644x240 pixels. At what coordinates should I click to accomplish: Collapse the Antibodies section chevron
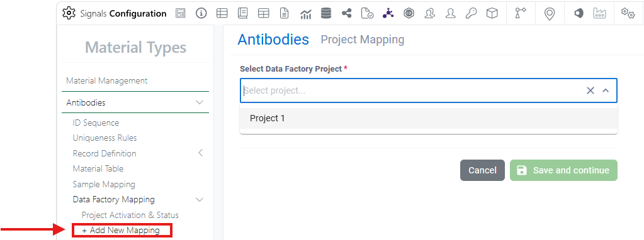pos(200,102)
